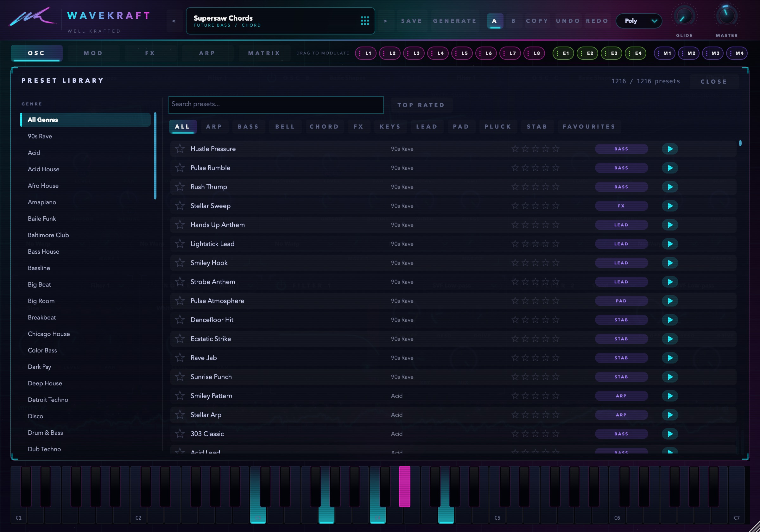Show FAVOURITES presets only
Screen dimensions: 760x532
click(589, 127)
